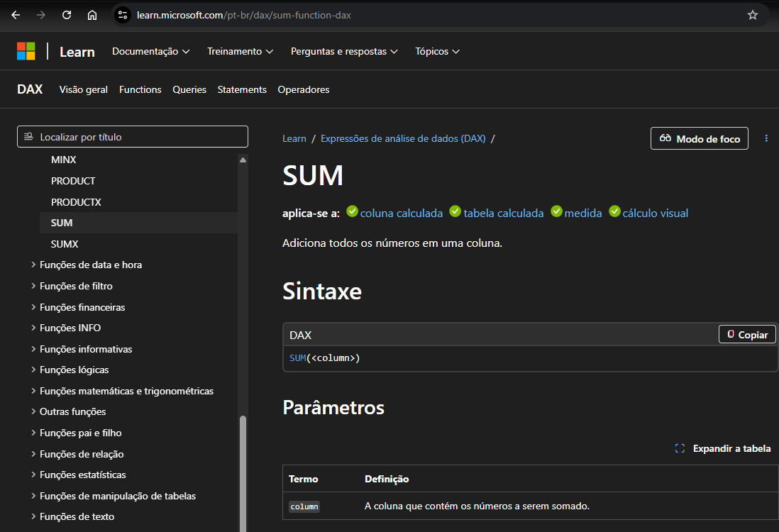Enable Modo de foco
The image size is (779, 532).
[700, 138]
